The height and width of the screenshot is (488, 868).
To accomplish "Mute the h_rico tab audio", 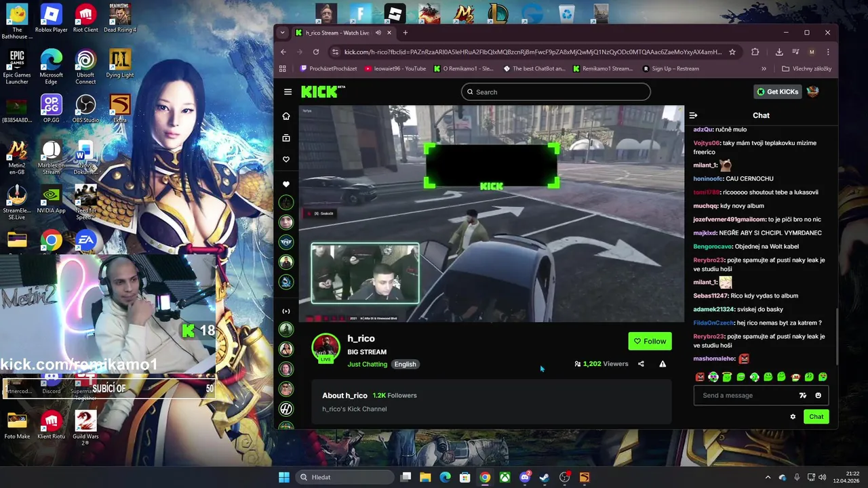I will (x=378, y=33).
